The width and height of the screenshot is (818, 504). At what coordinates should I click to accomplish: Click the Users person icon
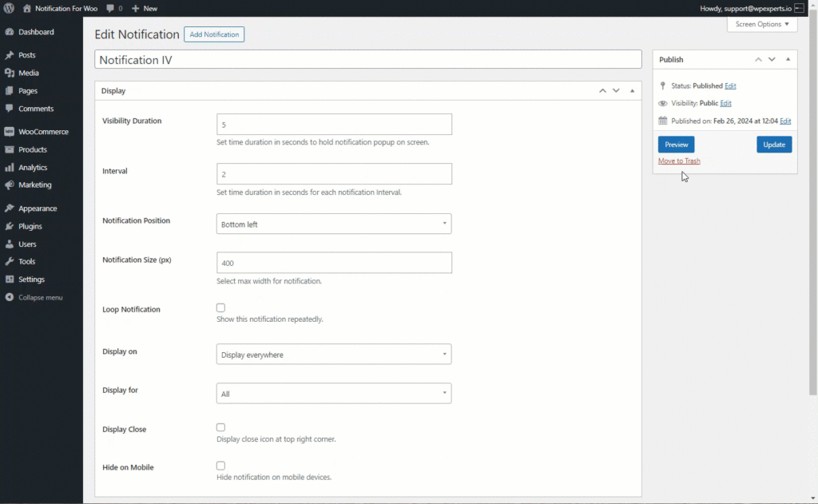(10, 244)
